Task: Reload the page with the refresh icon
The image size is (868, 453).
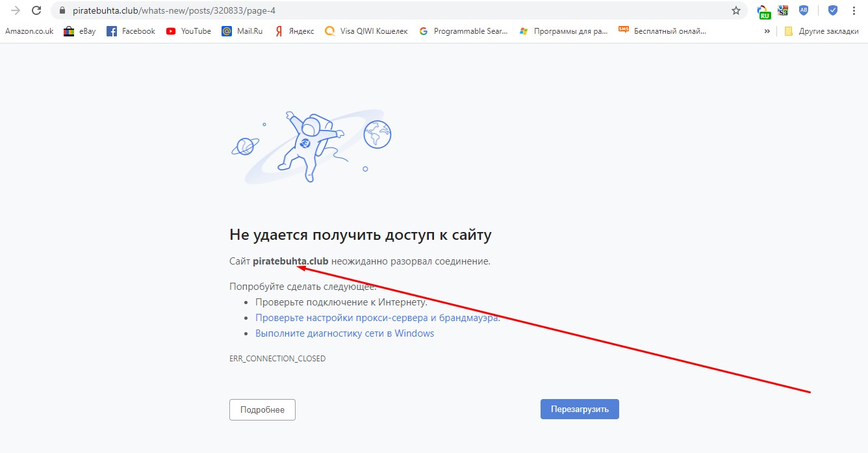Action: [36, 10]
